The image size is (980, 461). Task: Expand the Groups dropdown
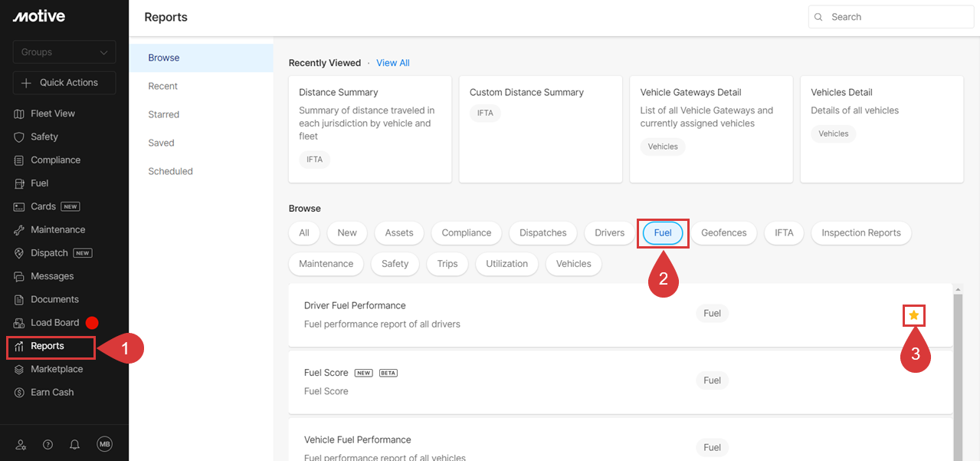(x=64, y=52)
